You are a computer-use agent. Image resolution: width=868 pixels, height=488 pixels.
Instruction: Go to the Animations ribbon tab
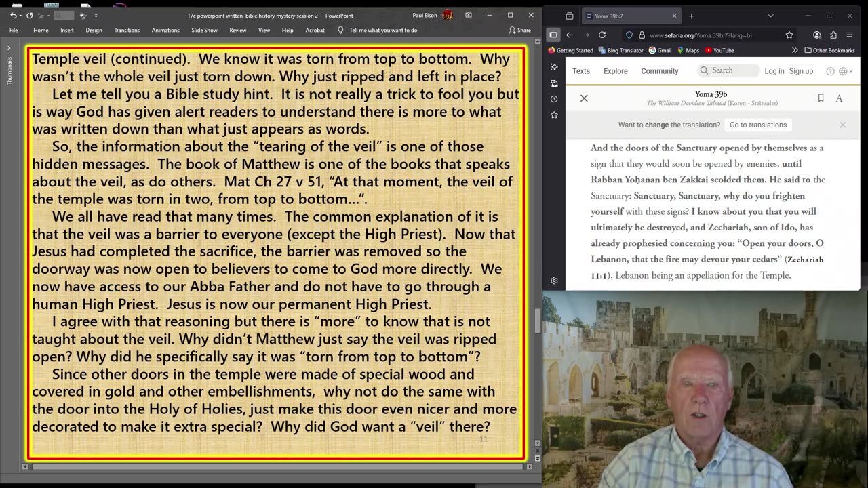165,30
